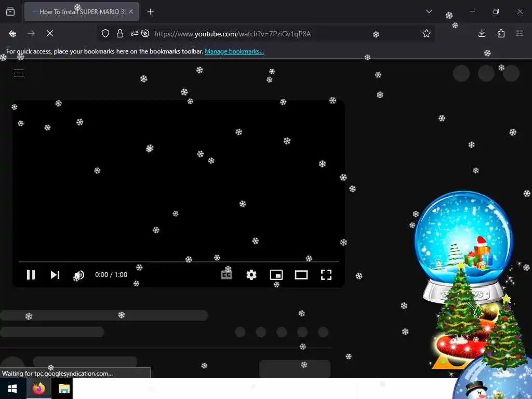Open Firefox from the taskbar
532x399 pixels.
coord(38,389)
